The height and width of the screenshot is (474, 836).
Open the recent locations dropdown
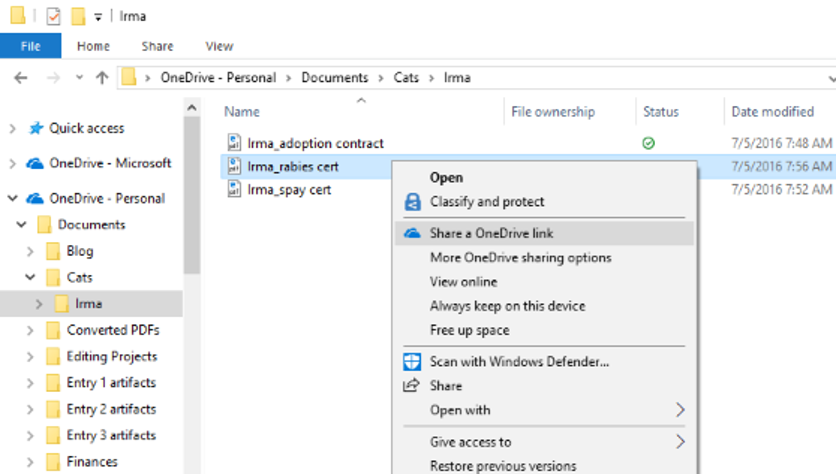click(x=79, y=78)
